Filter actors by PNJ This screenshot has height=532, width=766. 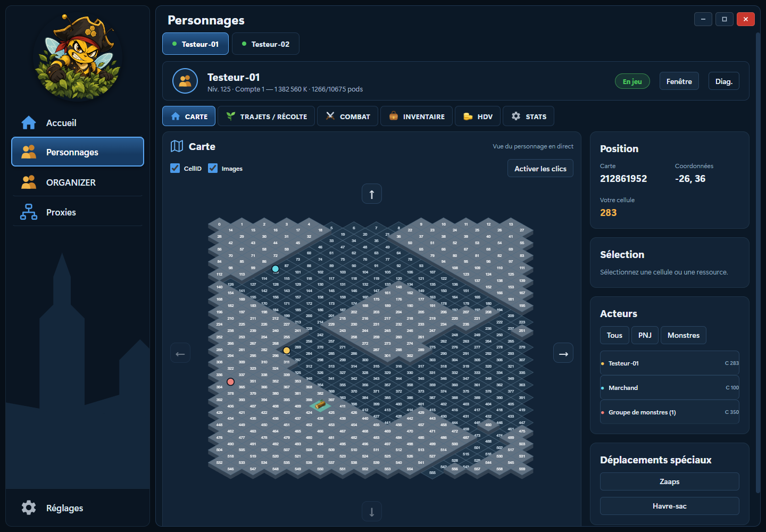point(645,335)
